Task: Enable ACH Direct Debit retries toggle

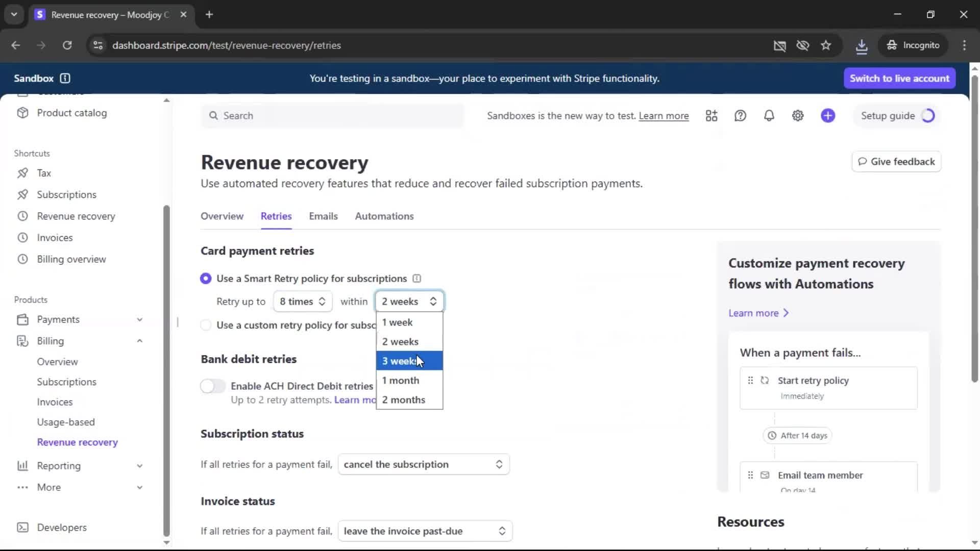Action: point(213,386)
